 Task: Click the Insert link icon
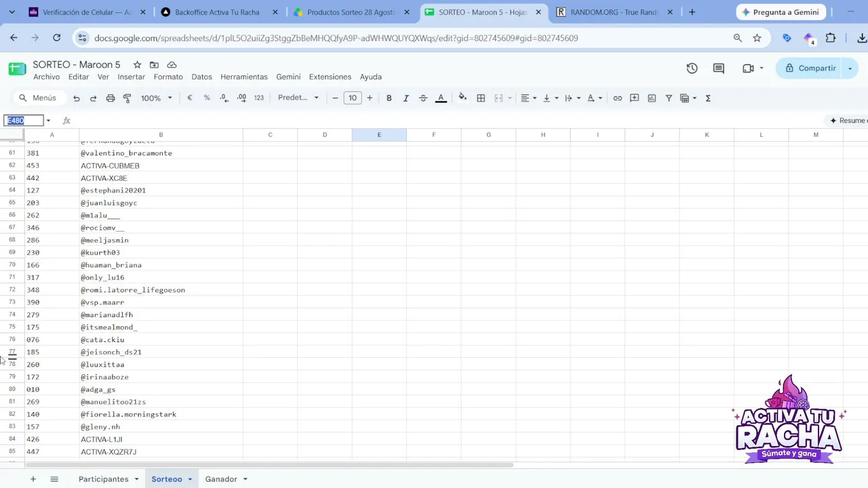click(x=617, y=98)
